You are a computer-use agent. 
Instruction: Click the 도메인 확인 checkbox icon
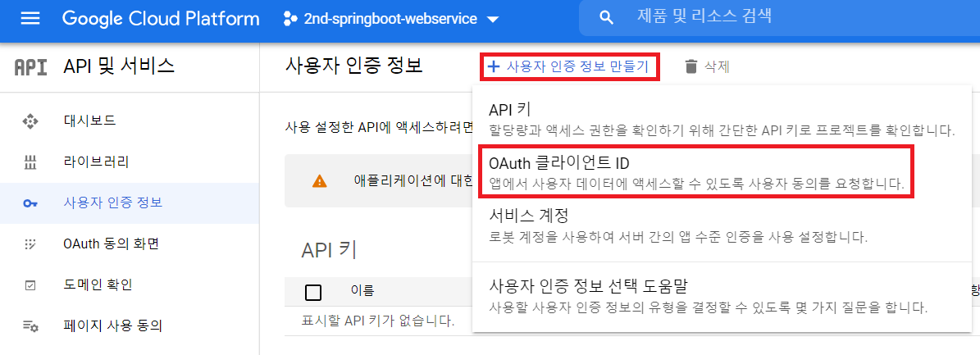[30, 285]
